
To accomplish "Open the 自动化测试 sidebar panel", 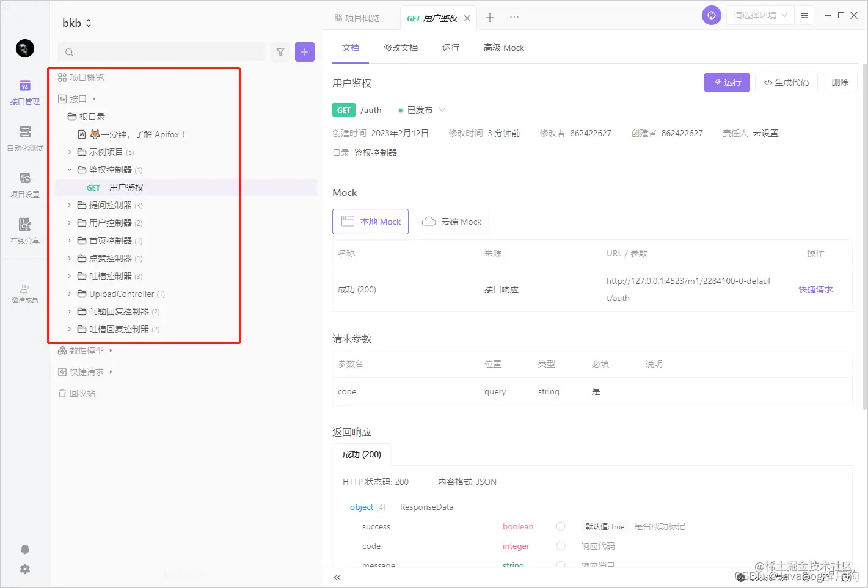I will [x=24, y=139].
